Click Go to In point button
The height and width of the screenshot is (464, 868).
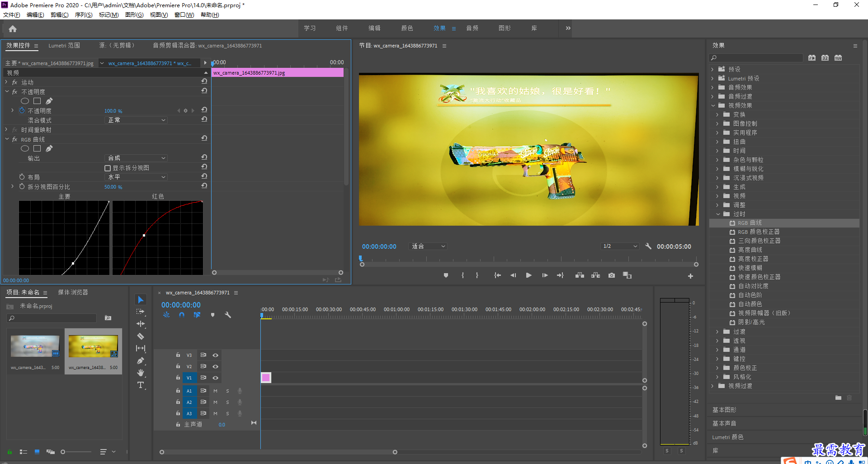coord(497,275)
